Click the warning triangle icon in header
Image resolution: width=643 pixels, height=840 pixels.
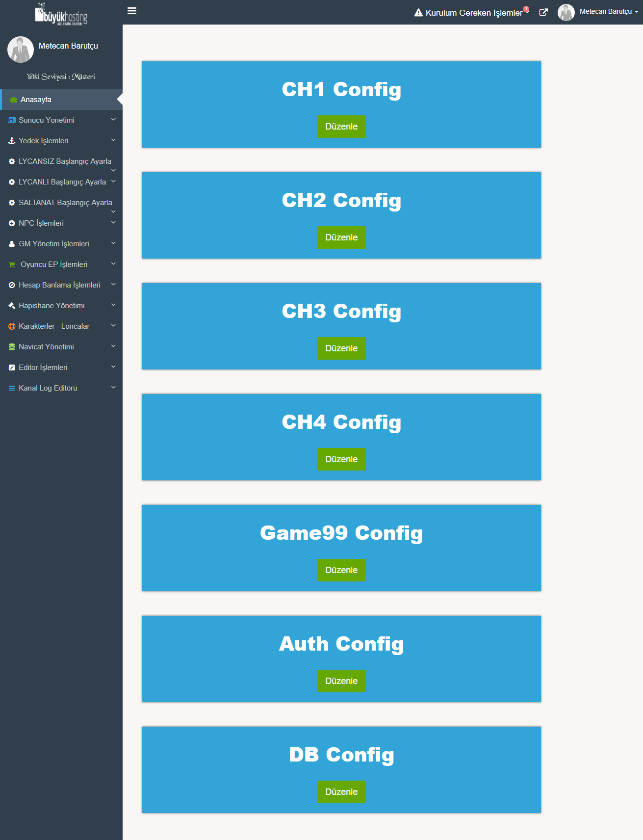tap(418, 13)
